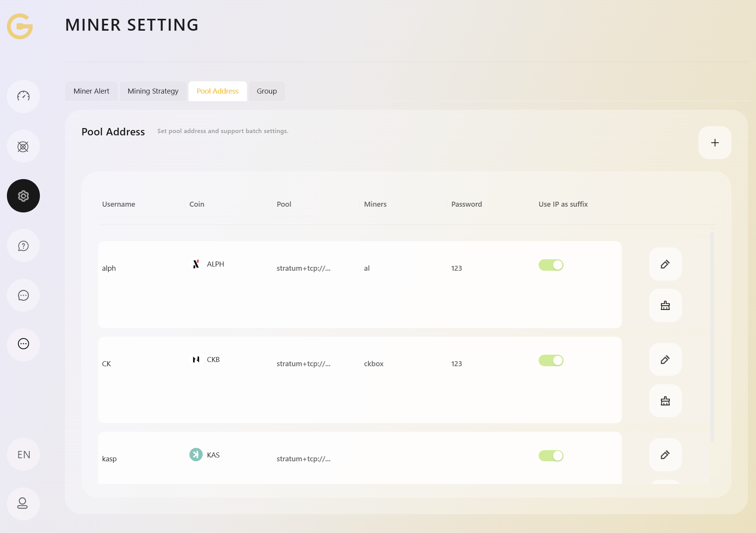Screen dimensions: 756x533
Task: Click the MINER SETTING page title
Action: click(132, 25)
